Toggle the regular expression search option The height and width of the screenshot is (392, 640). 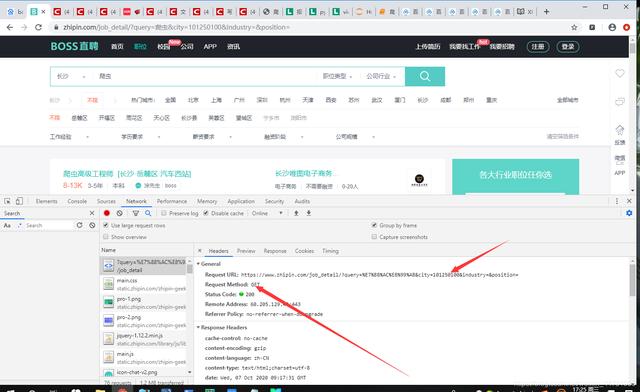click(x=19, y=225)
